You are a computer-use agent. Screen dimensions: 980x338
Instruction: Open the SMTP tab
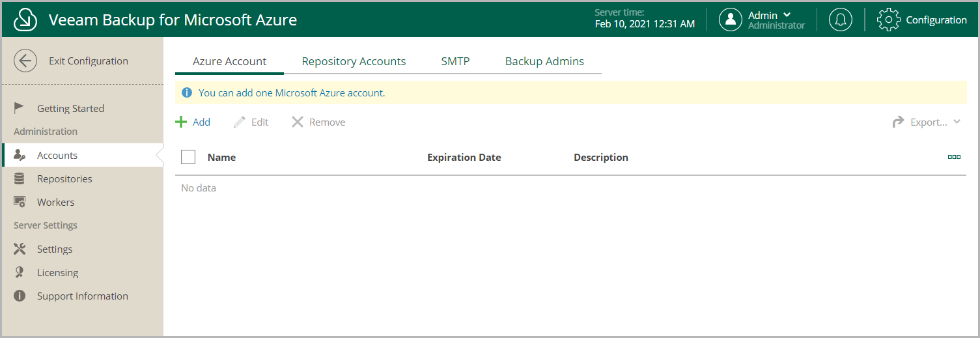point(455,61)
